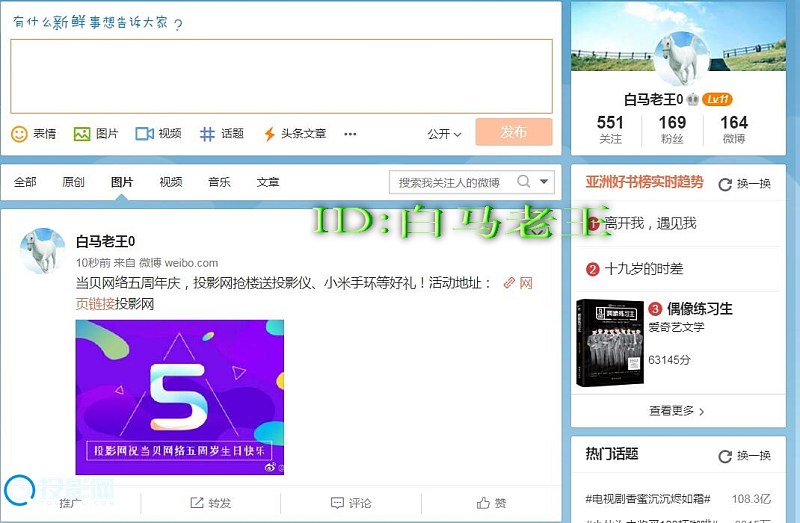The height and width of the screenshot is (523, 800).
Task: Open the three-dots more options
Action: 350,134
